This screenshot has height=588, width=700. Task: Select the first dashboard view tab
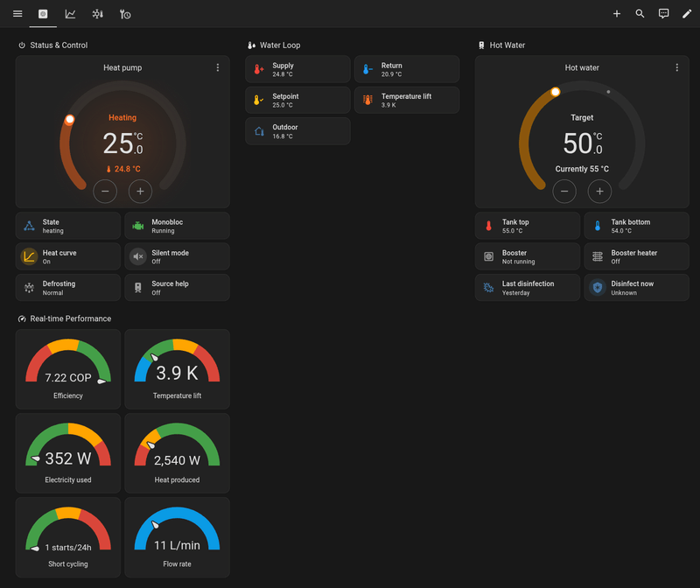click(x=43, y=14)
